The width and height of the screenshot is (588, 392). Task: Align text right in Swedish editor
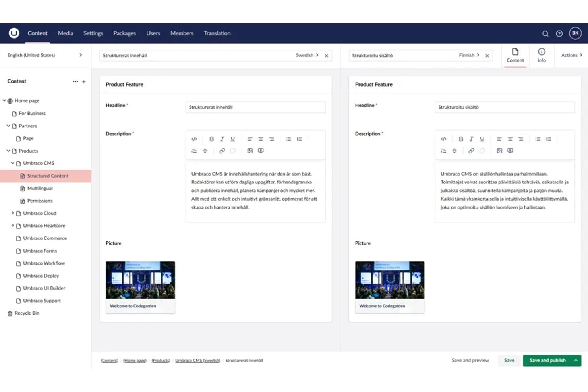tap(271, 139)
